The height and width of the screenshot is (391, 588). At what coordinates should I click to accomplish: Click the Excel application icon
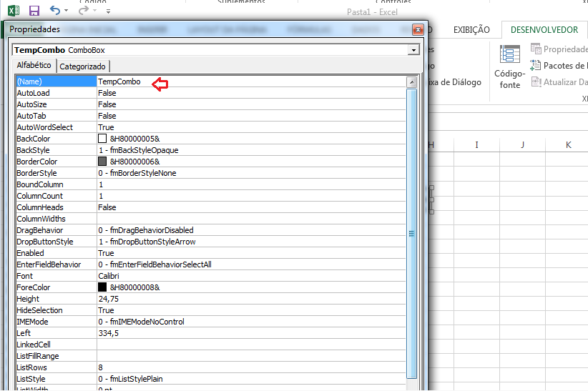click(x=14, y=11)
